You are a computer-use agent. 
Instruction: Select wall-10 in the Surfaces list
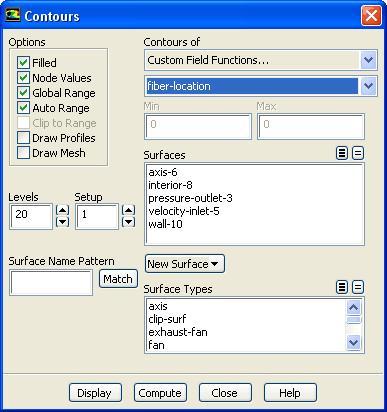pos(254,224)
